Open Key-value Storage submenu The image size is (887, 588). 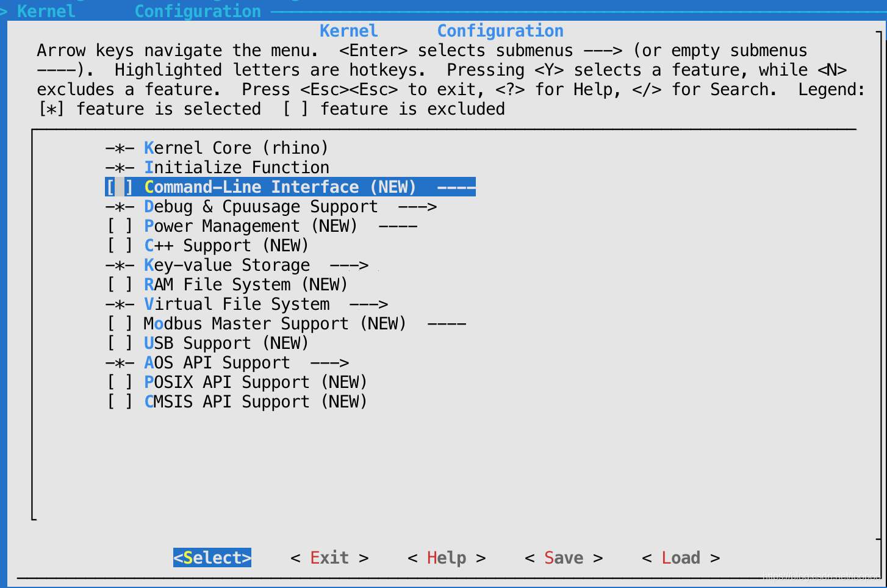[x=237, y=265]
